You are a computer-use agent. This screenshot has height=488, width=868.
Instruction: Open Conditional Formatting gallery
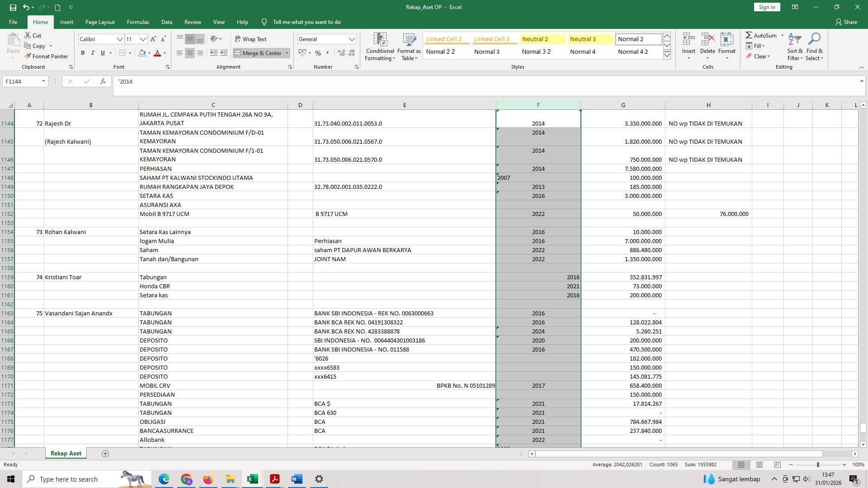pyautogui.click(x=380, y=47)
